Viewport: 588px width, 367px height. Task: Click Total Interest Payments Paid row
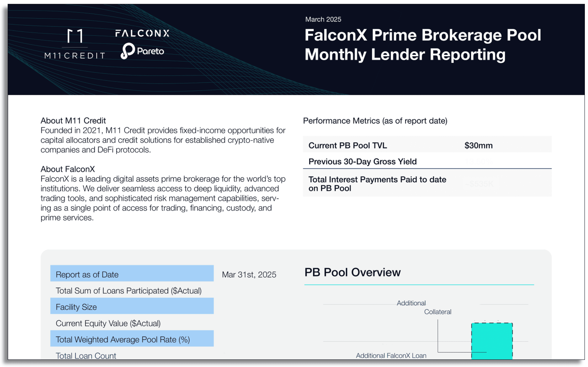[x=427, y=183]
